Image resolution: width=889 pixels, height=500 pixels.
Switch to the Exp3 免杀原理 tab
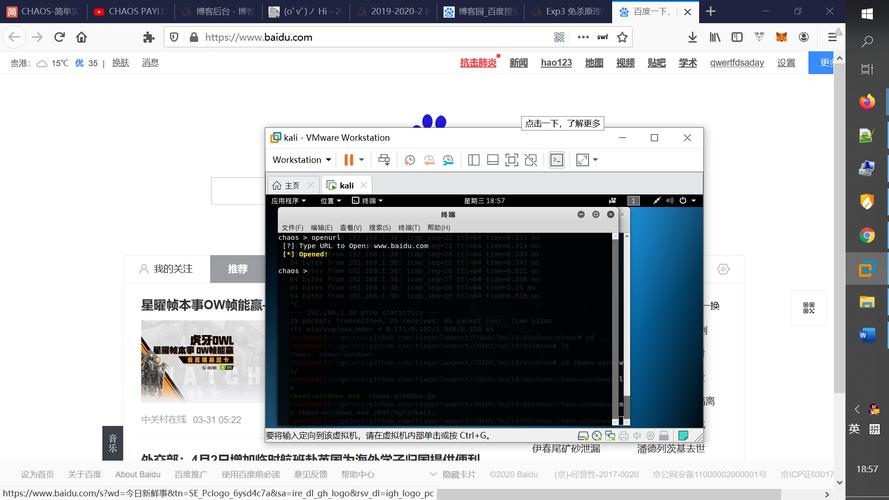pos(568,11)
